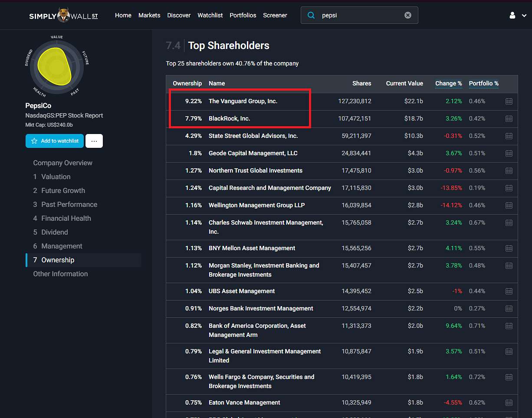
Task: Open holdings icon for Capital Research row
Action: (509, 188)
